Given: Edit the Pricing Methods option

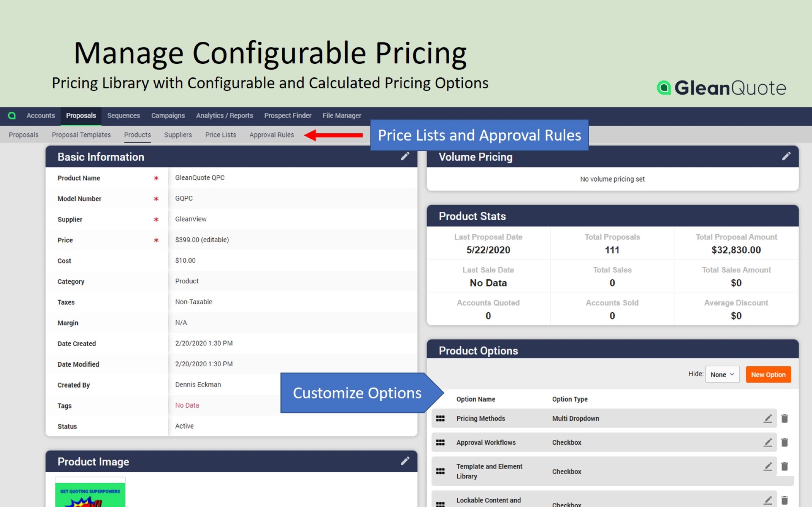Looking at the screenshot, I should pyautogui.click(x=768, y=418).
